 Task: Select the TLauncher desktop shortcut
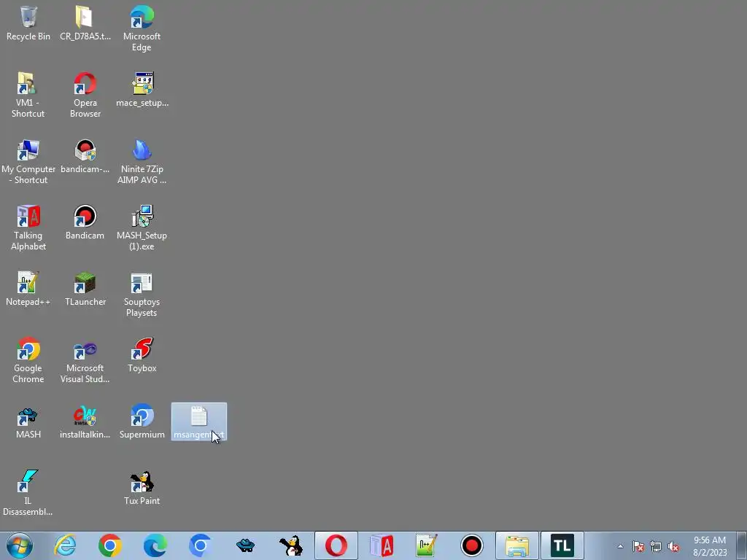pyautogui.click(x=85, y=289)
